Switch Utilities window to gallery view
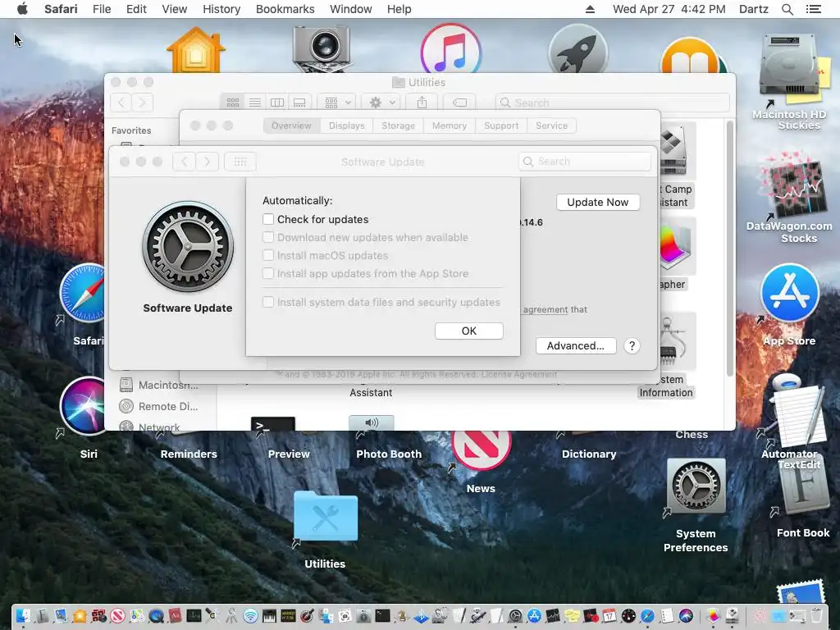The width and height of the screenshot is (840, 630). pyautogui.click(x=299, y=103)
